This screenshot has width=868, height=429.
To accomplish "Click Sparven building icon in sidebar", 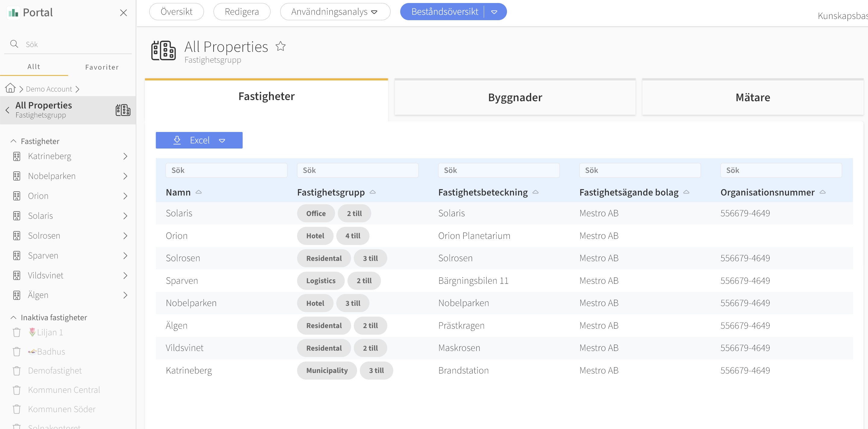I will click(17, 255).
